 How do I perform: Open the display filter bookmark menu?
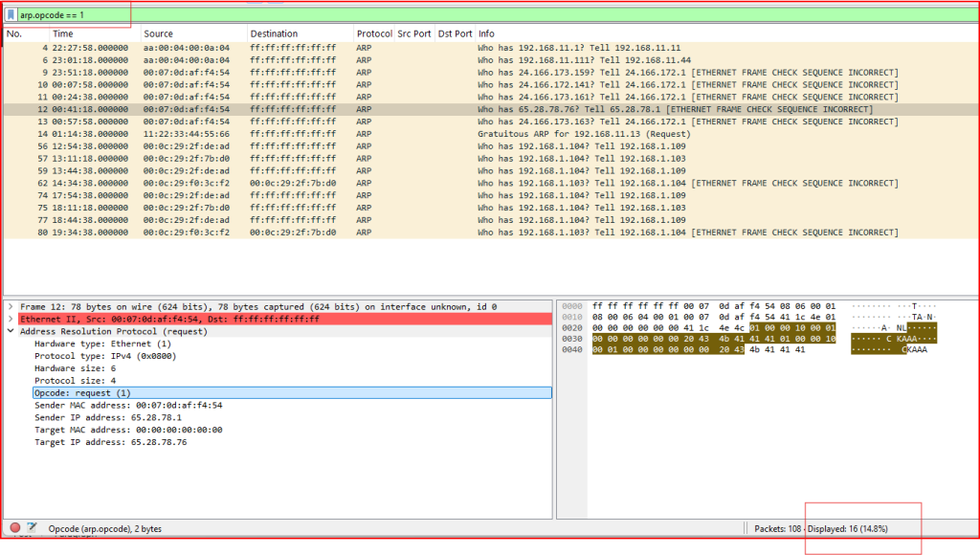(11, 14)
